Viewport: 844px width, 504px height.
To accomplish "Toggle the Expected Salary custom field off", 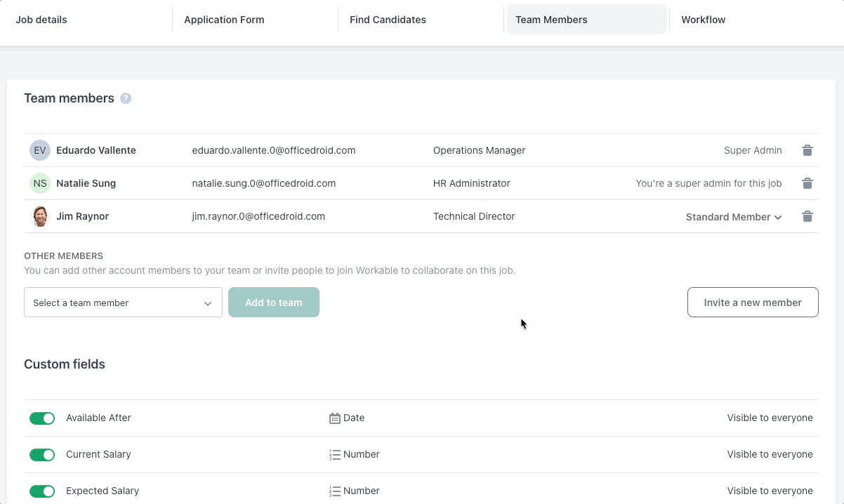I will 42,491.
